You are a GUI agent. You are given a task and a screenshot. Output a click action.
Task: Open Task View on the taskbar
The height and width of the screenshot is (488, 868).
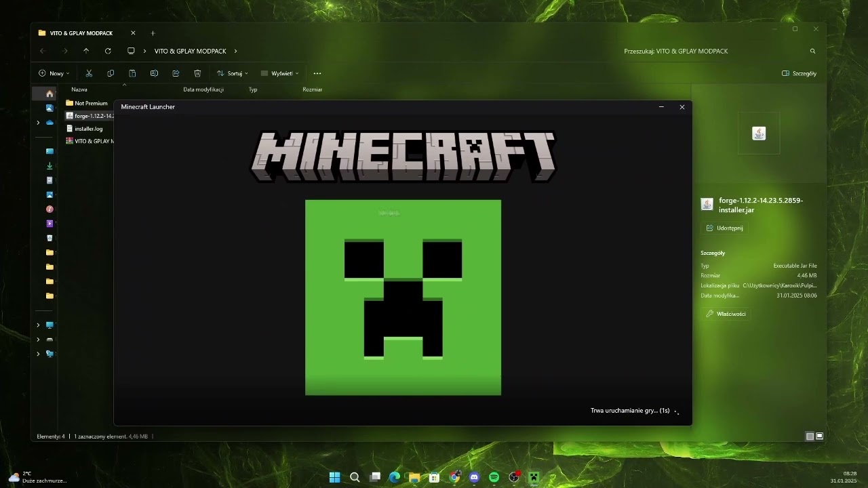coord(375,477)
